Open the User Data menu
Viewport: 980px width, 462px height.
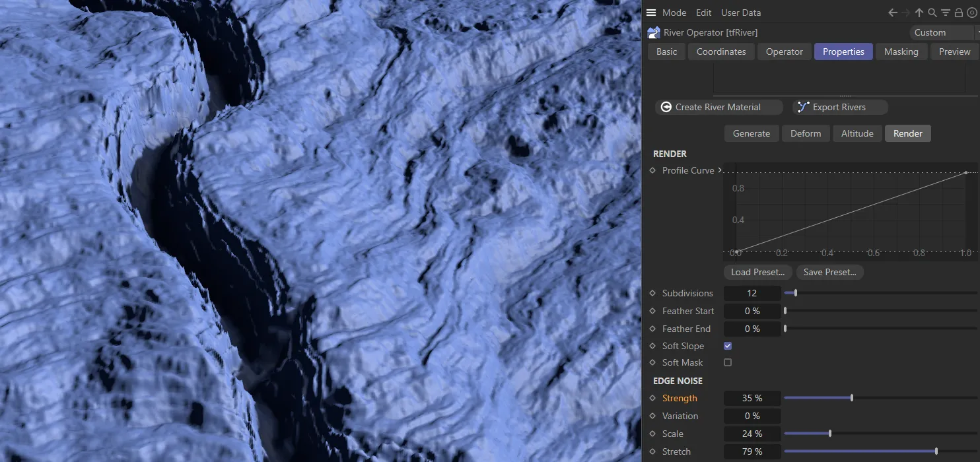coord(740,13)
